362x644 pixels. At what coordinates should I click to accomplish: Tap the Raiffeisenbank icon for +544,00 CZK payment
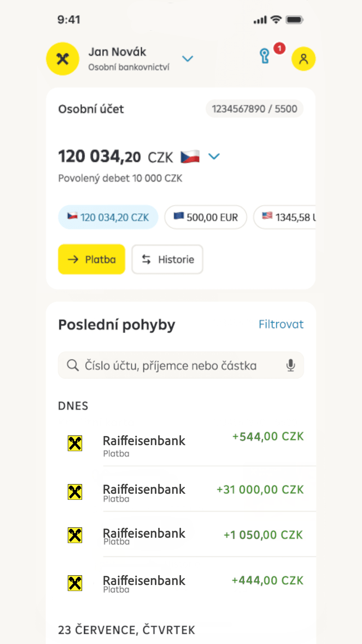pyautogui.click(x=75, y=443)
